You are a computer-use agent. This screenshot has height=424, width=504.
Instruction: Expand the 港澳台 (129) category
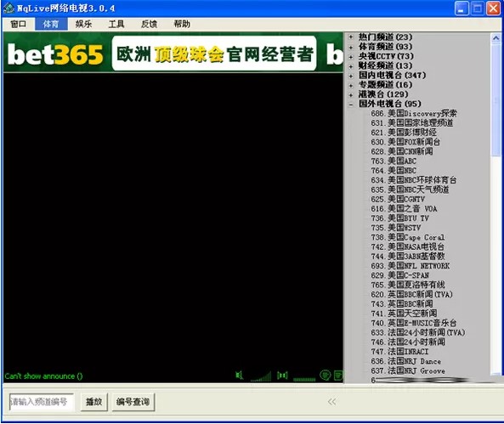[351, 94]
